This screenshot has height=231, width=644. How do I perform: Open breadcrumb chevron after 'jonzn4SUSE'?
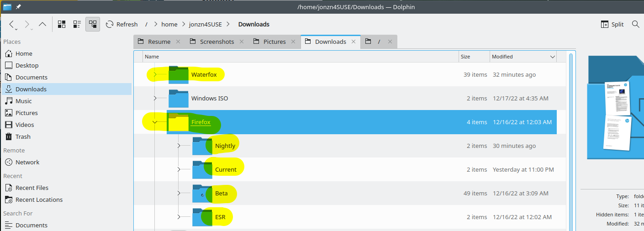point(228,24)
